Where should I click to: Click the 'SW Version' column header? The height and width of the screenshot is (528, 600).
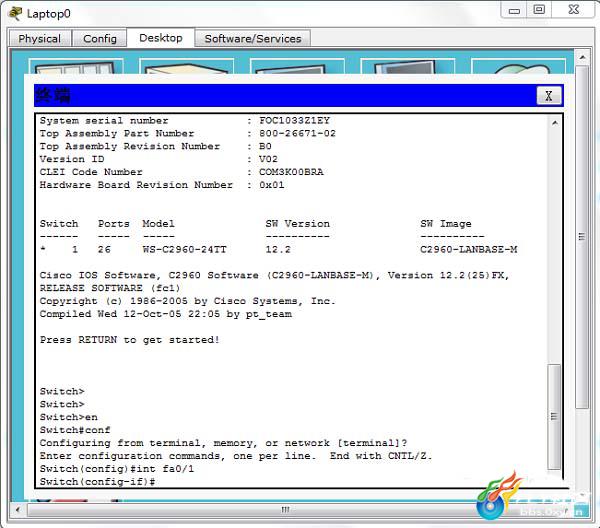pos(297,224)
